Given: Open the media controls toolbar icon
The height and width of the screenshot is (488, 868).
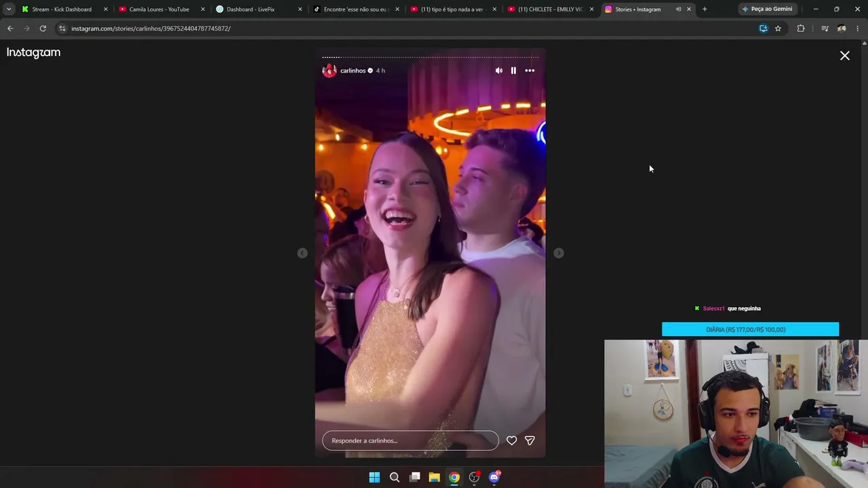Looking at the screenshot, I should click(x=825, y=28).
